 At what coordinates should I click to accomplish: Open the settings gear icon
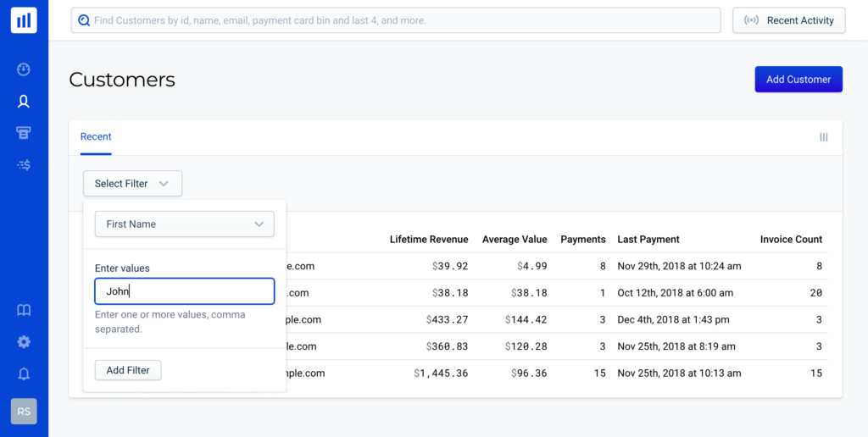click(24, 342)
